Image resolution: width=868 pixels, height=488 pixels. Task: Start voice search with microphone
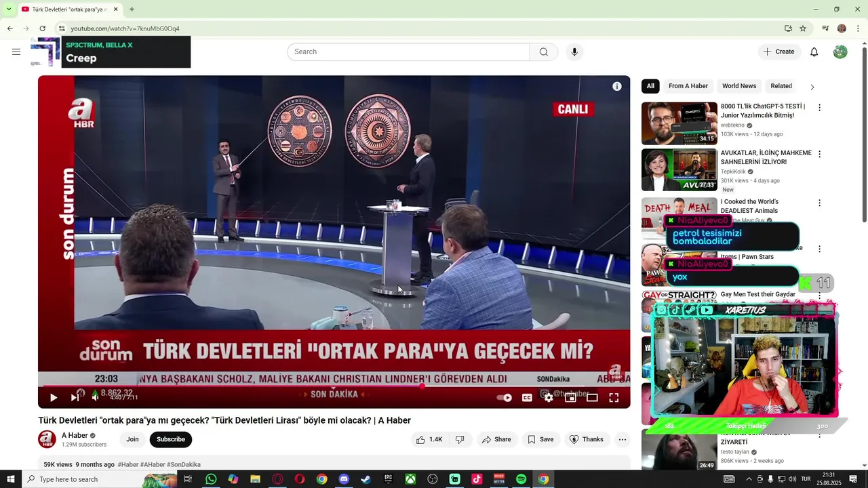[x=574, y=52]
